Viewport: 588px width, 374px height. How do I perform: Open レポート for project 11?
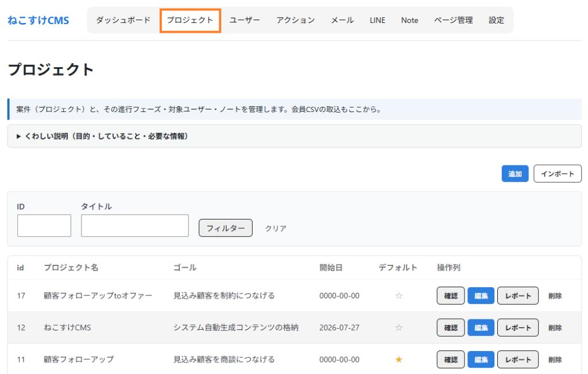518,360
